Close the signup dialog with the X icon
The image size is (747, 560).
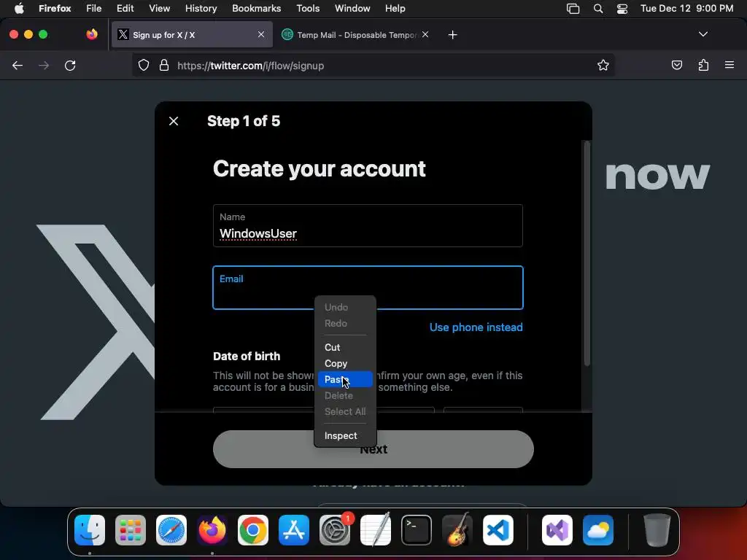click(x=174, y=121)
